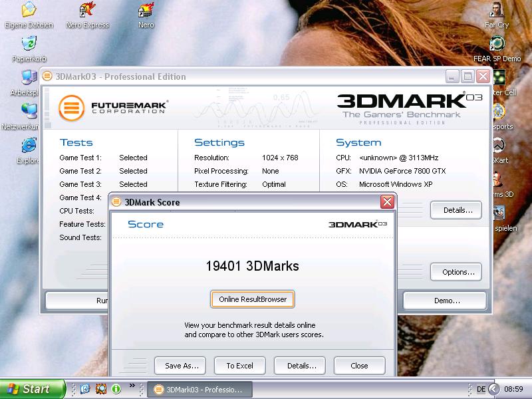
Task: Click the 'Settings' section heading
Action: (219, 142)
